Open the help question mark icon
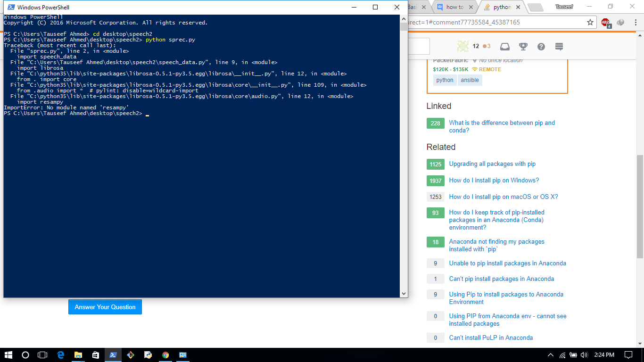Viewport: 644px width, 362px height. click(541, 47)
